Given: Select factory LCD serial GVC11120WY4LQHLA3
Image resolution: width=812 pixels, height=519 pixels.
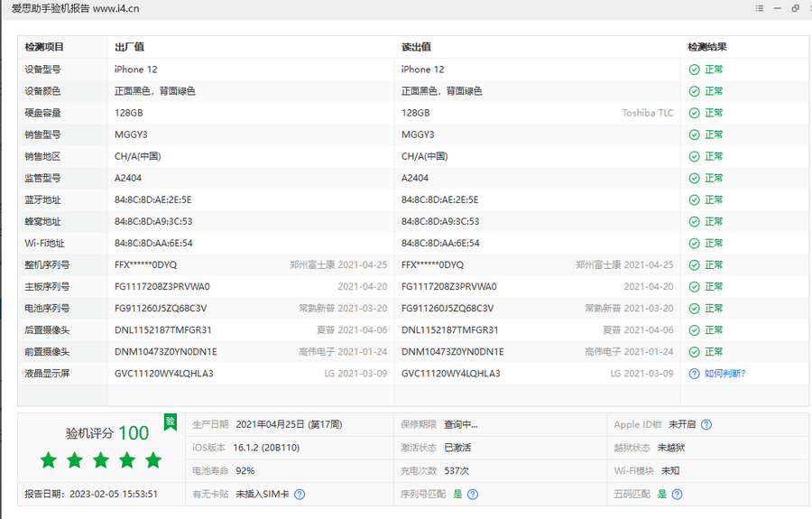Looking at the screenshot, I should tap(163, 374).
